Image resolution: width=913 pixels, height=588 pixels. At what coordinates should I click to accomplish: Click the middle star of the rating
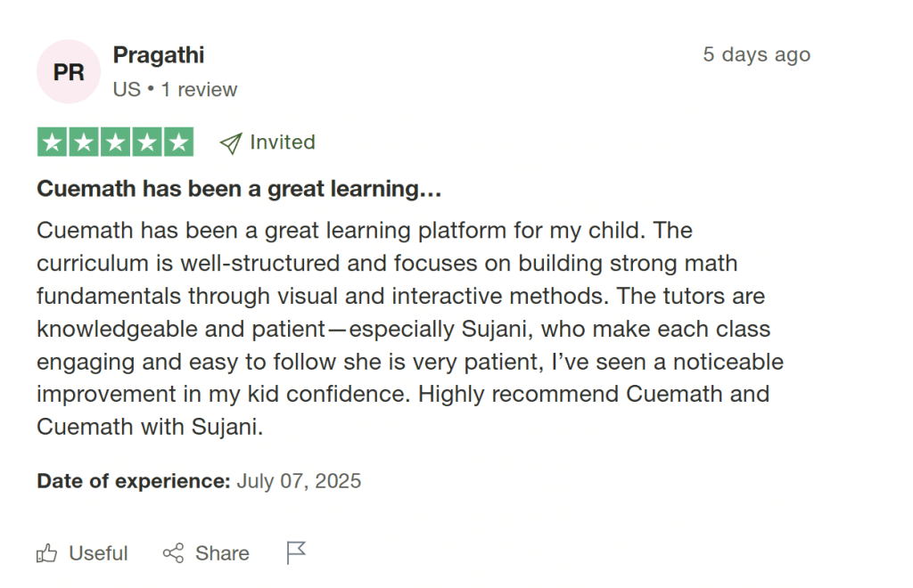click(115, 142)
